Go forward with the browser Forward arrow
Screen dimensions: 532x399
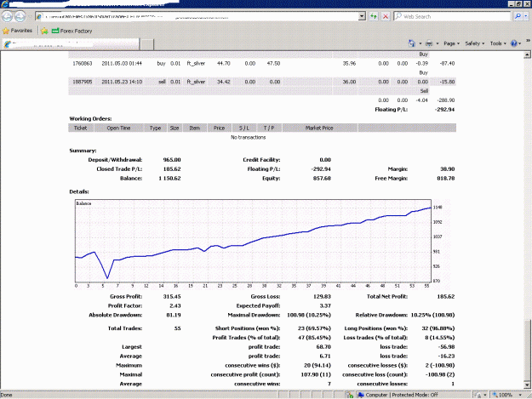pos(20,16)
